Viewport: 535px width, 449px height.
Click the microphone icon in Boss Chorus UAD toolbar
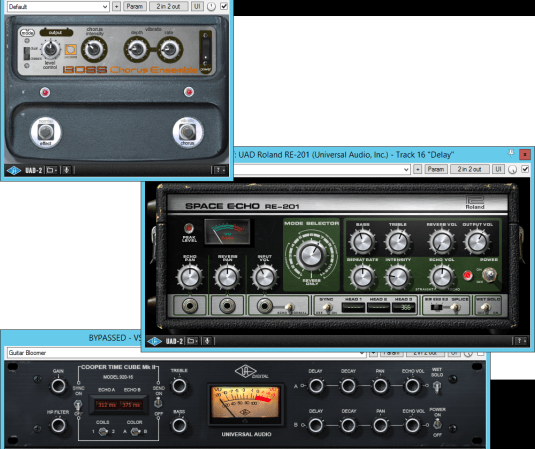click(x=67, y=170)
